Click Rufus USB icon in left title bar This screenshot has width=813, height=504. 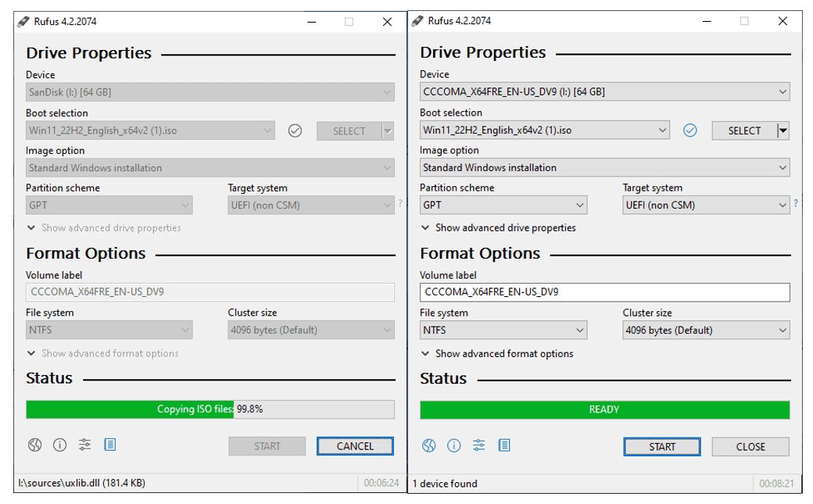coord(23,22)
